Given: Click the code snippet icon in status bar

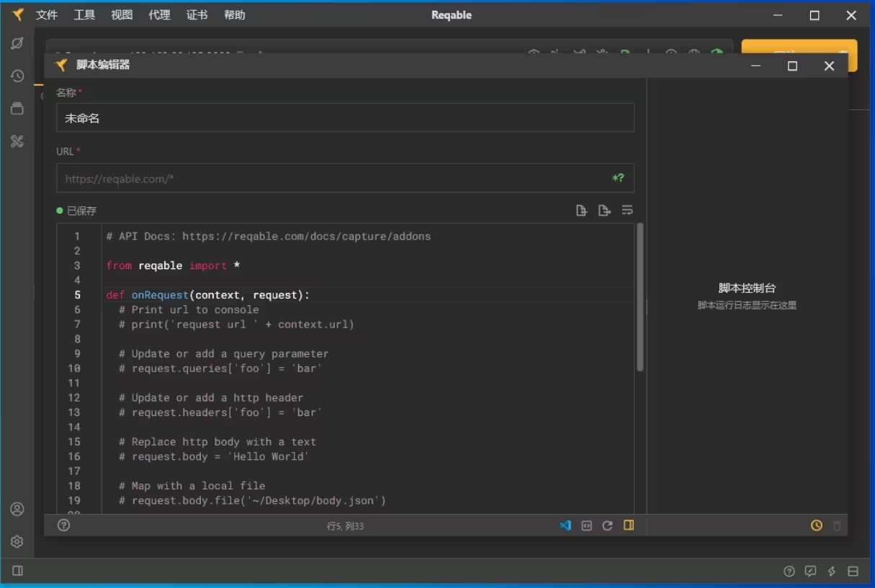Looking at the screenshot, I should [x=586, y=525].
